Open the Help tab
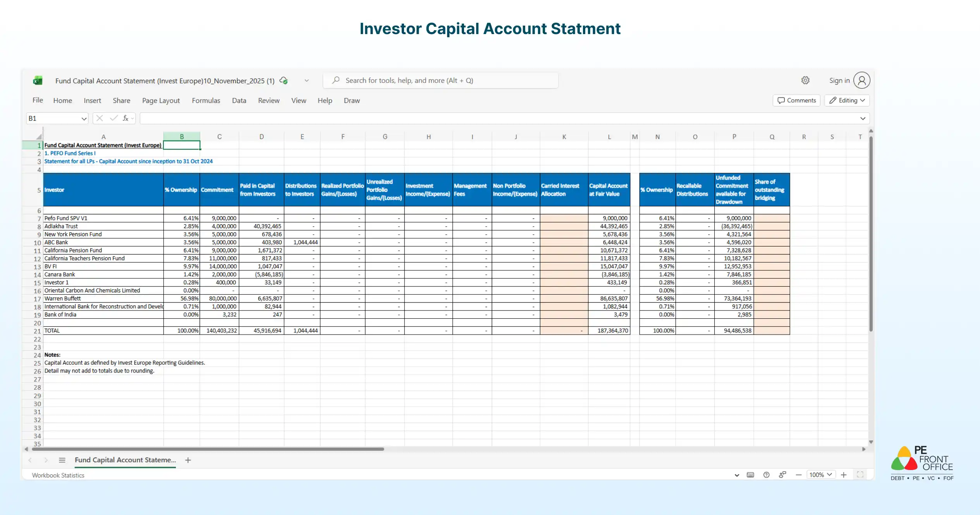This screenshot has width=980, height=515. coord(325,101)
